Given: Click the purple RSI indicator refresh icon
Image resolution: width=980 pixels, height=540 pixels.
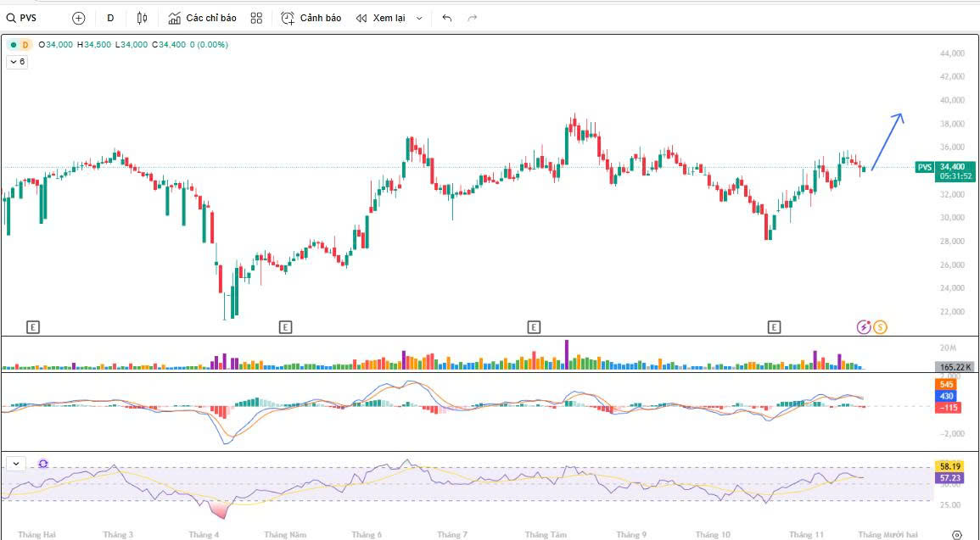Looking at the screenshot, I should click(x=43, y=464).
